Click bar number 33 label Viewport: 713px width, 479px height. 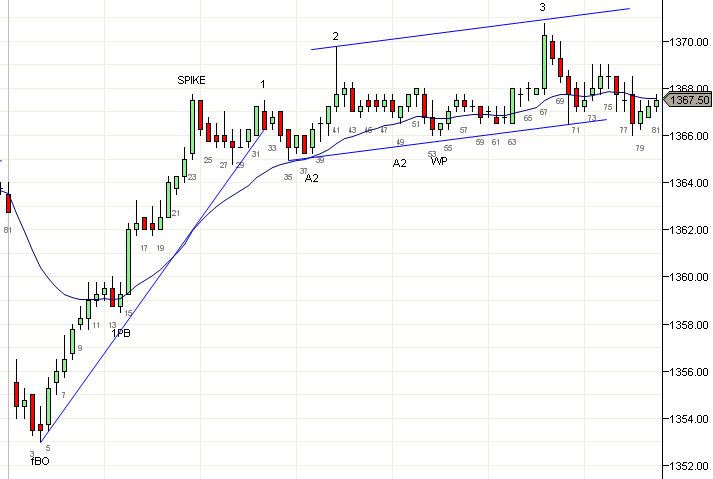click(x=272, y=148)
